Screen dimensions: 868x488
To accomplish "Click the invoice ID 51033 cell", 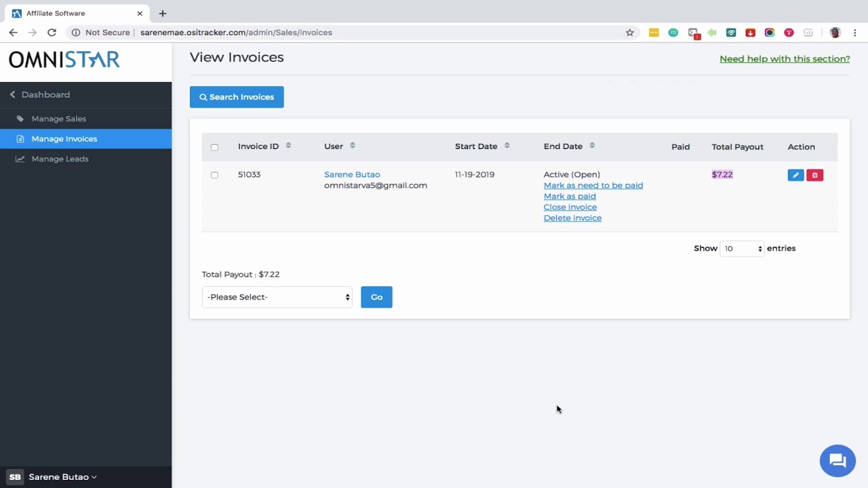I will [x=249, y=174].
